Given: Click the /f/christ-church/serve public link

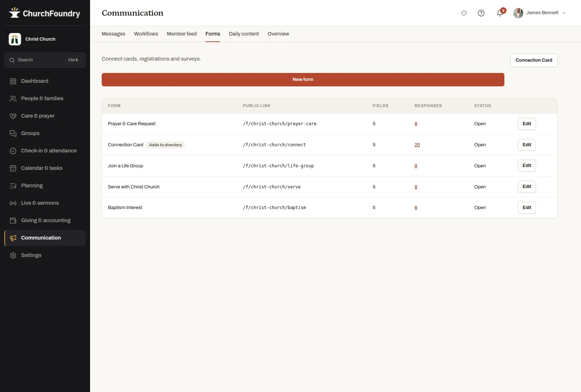Looking at the screenshot, I should [272, 187].
